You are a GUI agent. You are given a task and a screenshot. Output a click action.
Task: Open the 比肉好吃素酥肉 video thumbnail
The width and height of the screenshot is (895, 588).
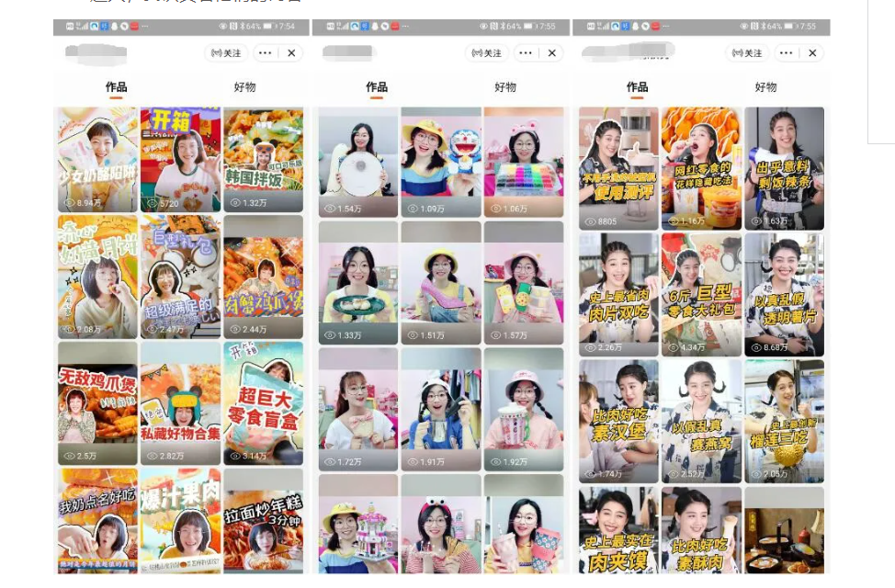[x=701, y=530]
